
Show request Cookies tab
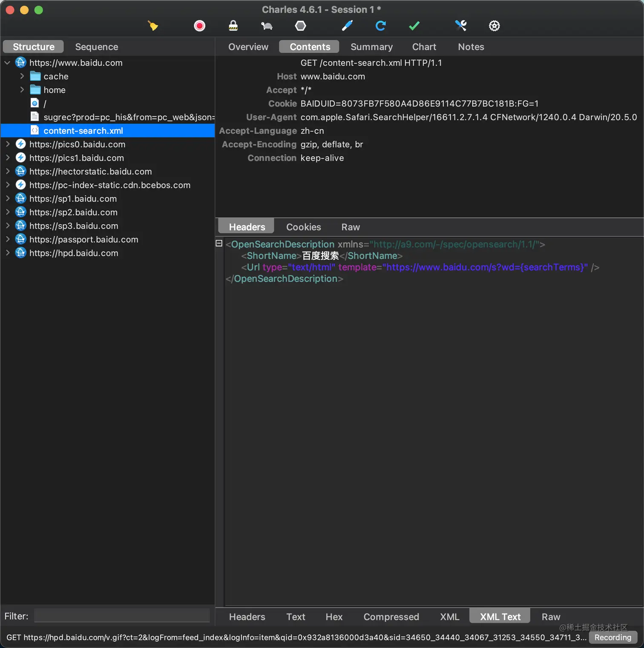click(304, 227)
